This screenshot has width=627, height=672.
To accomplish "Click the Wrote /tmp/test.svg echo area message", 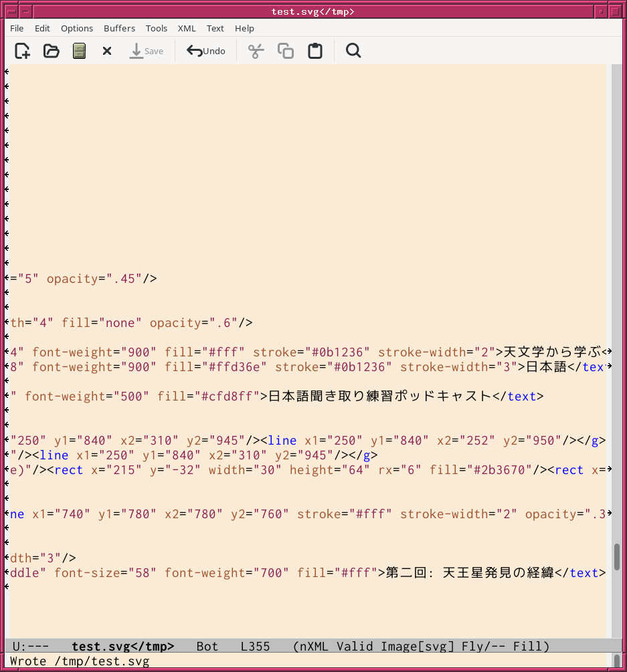I will pos(80,661).
